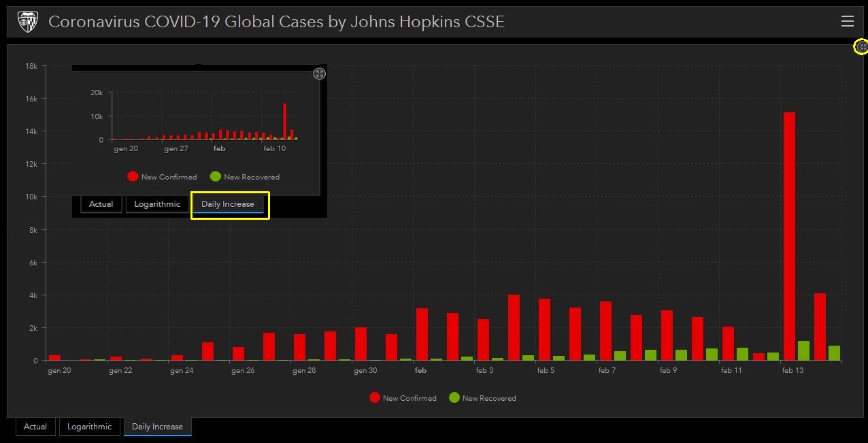Click the red feb 7 confirmed bar
The width and height of the screenshot is (868, 443).
point(605,331)
